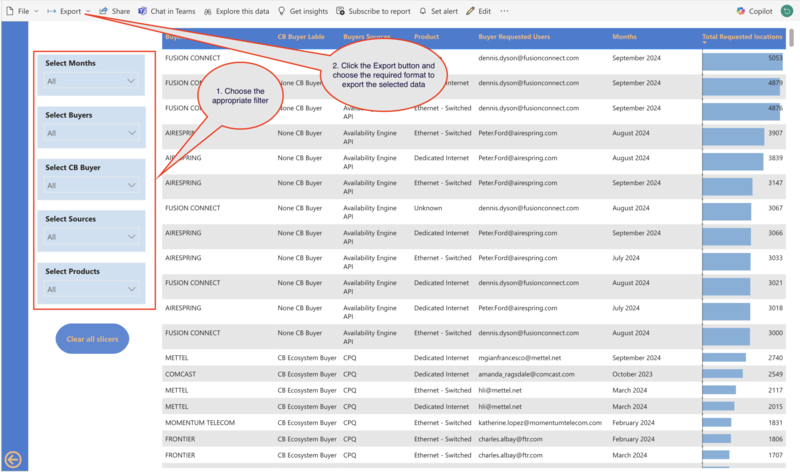Click the Share icon

coord(104,11)
